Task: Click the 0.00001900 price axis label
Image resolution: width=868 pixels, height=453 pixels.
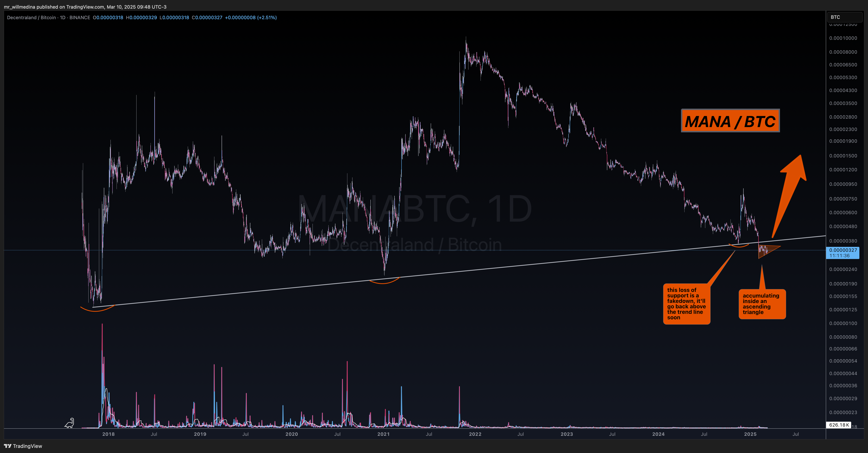Action: coord(843,141)
